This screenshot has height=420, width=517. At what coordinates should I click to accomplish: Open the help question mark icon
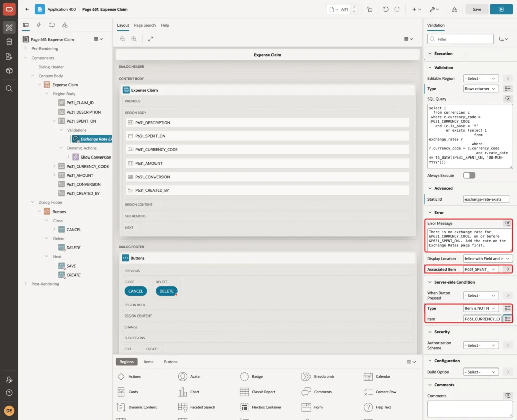(x=9, y=393)
